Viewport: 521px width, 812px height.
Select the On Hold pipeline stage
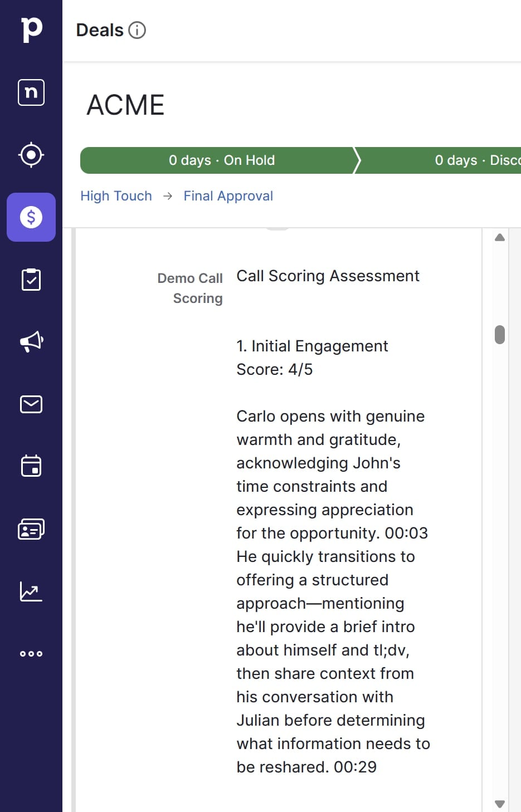click(221, 160)
